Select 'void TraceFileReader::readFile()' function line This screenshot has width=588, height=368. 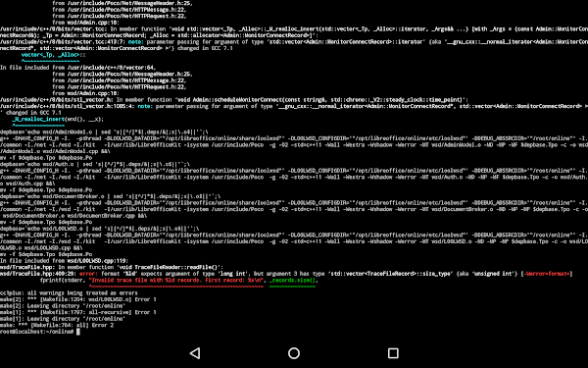112,267
